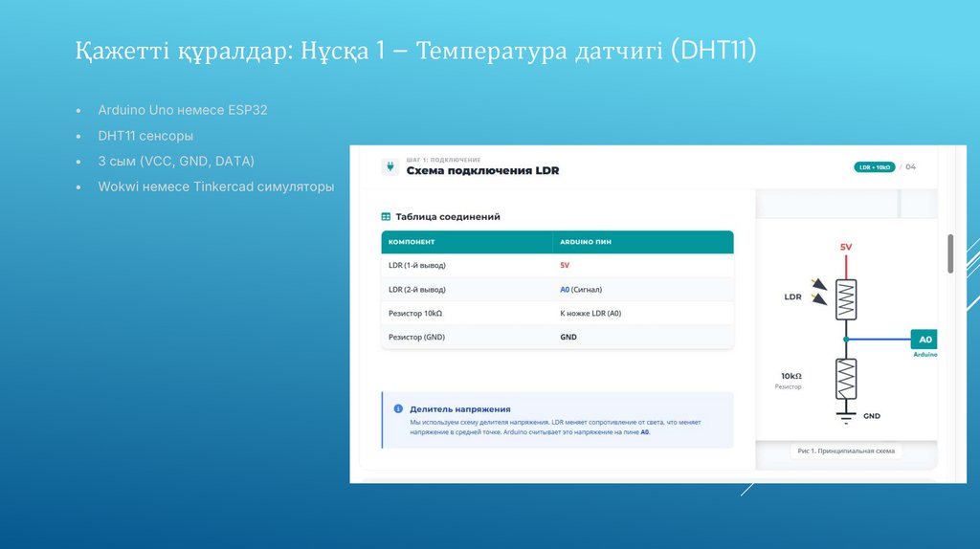Screen dimensions: 980x549
Task: Click the plug icon beside Схема подключения LDR
Action: (x=390, y=166)
